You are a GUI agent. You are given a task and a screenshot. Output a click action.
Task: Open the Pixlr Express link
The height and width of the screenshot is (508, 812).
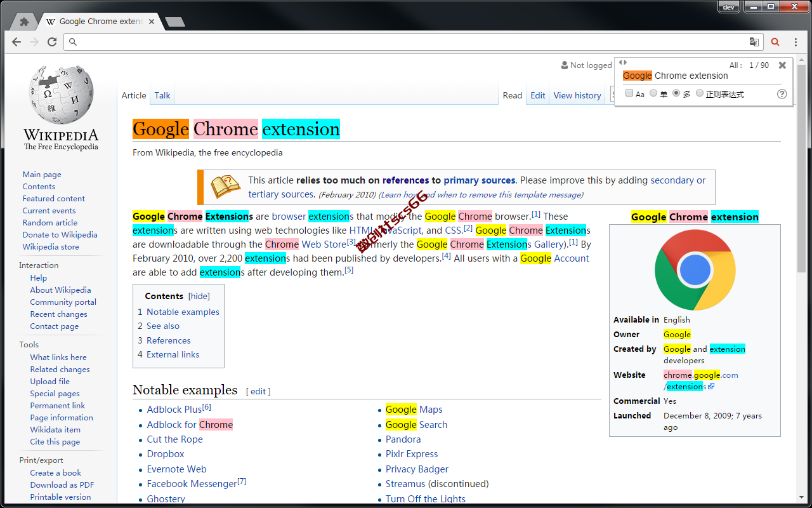(412, 454)
